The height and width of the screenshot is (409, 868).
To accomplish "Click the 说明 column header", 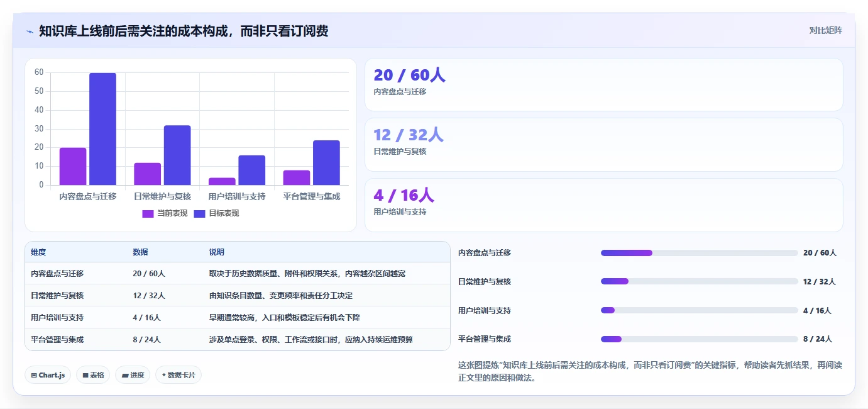I will point(217,252).
